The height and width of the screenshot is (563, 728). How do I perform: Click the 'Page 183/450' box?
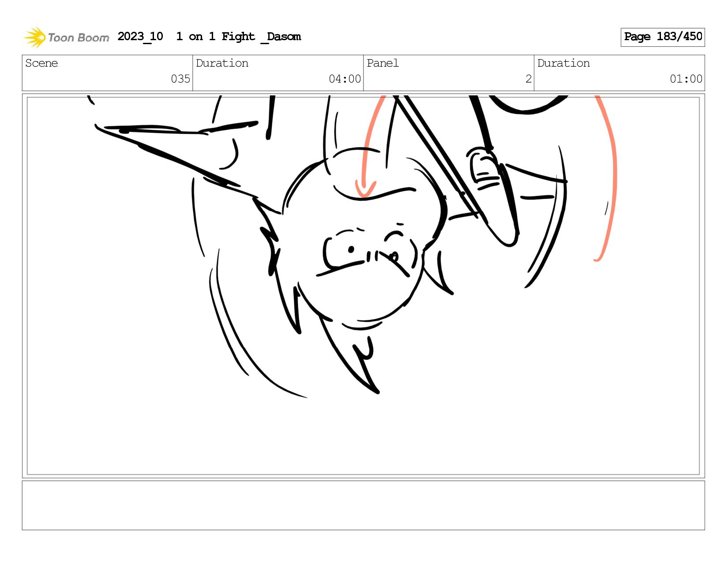pos(663,37)
